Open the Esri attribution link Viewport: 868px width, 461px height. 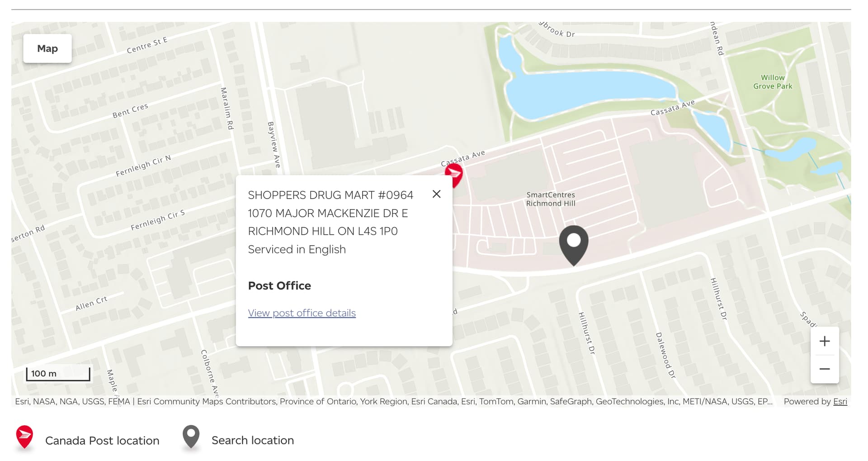point(840,401)
